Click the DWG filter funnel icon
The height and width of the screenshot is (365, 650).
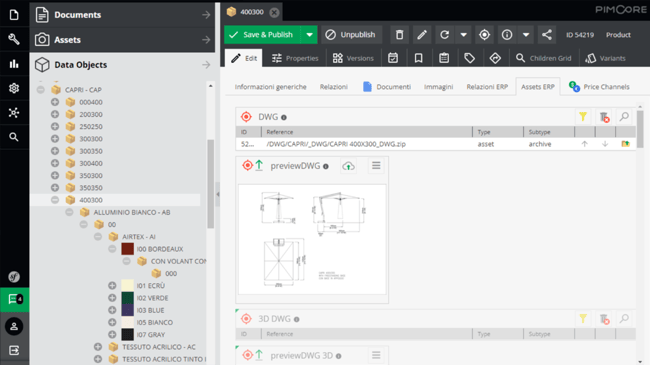point(583,117)
